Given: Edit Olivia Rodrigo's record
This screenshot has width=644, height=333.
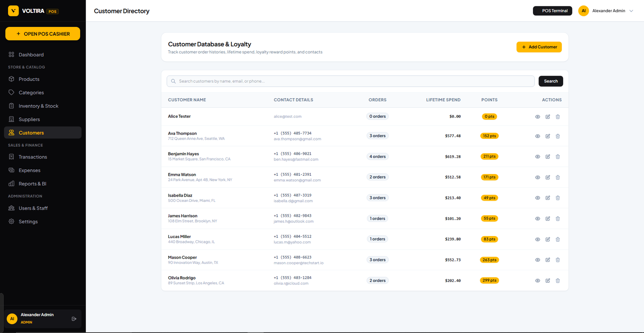Looking at the screenshot, I should [548, 281].
